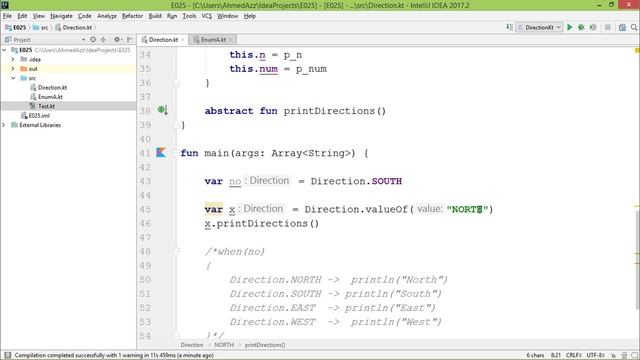
Task: Click the Kotlin run gutter icon at line 41
Action: (x=161, y=153)
